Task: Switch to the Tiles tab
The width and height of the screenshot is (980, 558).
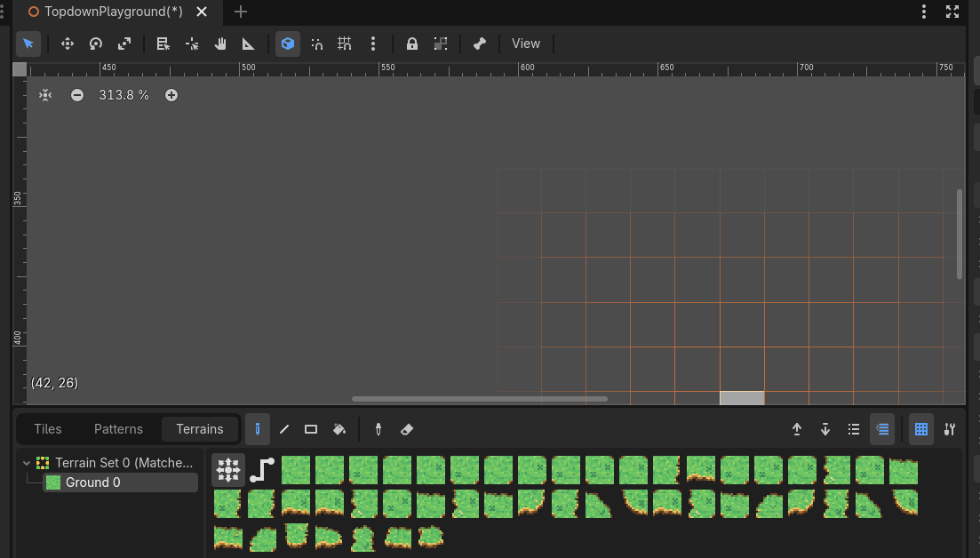Action: pyautogui.click(x=47, y=429)
